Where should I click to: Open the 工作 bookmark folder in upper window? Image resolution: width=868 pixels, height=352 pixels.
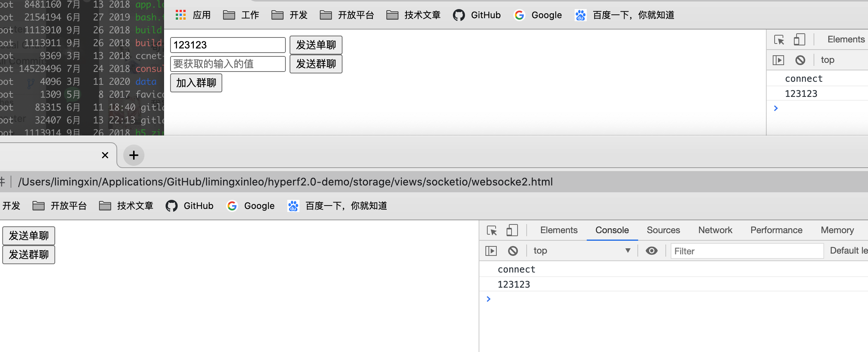pos(241,15)
